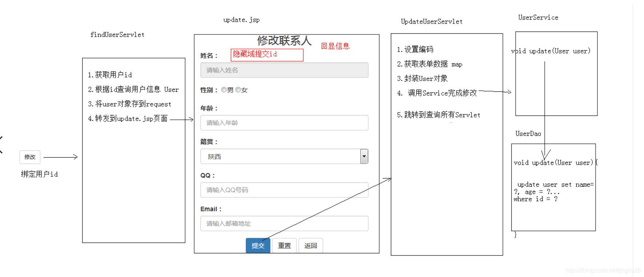The width and height of the screenshot is (644, 277).
Task: Select the 男 radio button
Action: coord(224,90)
